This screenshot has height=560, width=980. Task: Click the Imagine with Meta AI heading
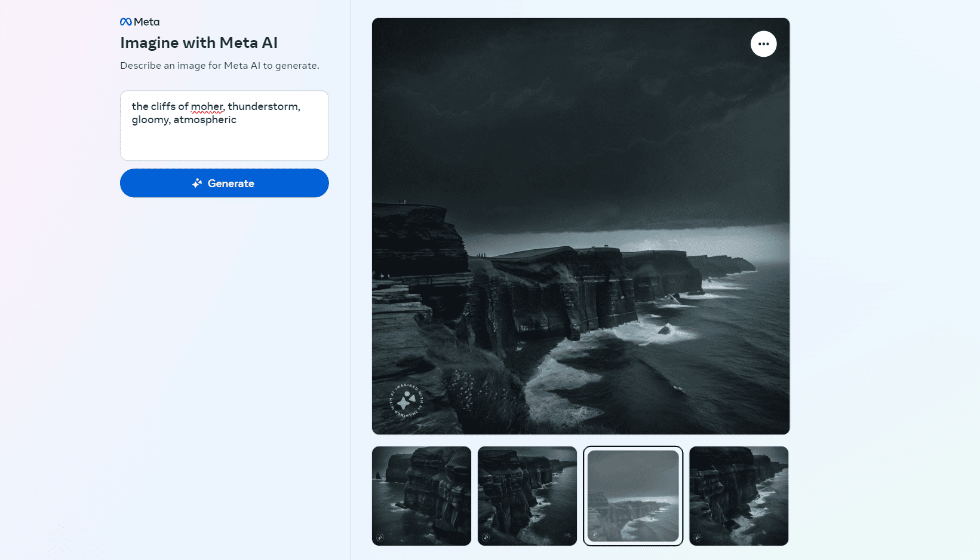tap(199, 43)
